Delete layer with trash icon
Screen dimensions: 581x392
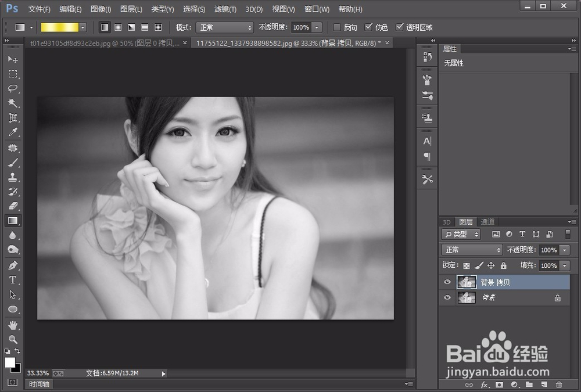pyautogui.click(x=559, y=384)
